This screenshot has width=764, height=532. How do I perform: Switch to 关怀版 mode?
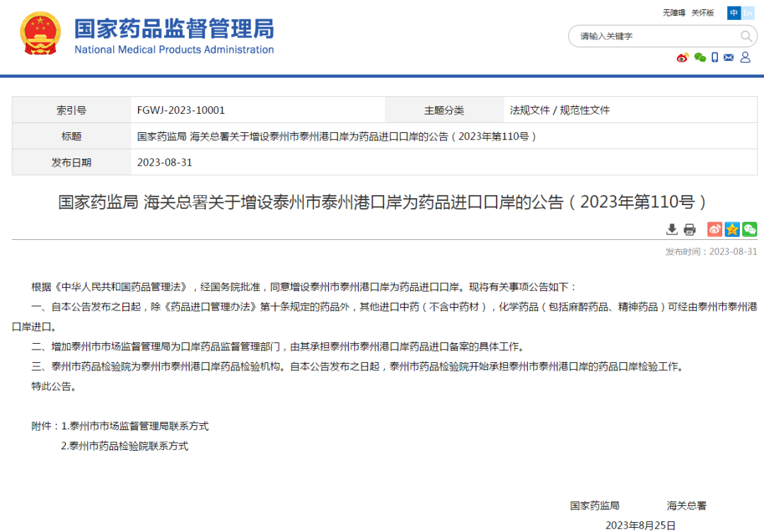pos(702,13)
